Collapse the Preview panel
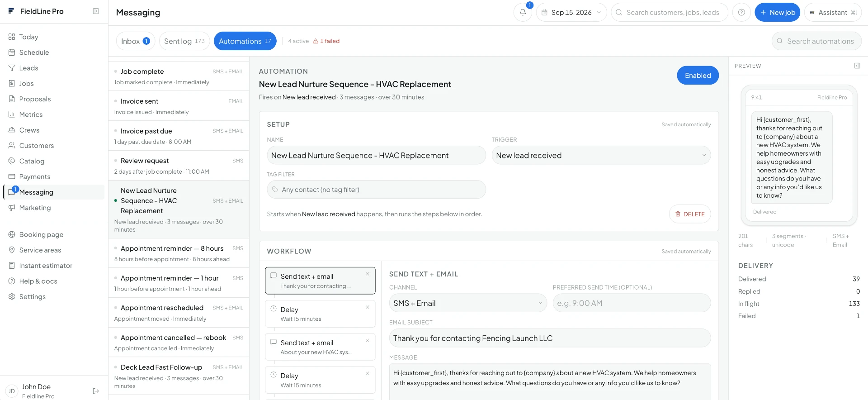 pyautogui.click(x=857, y=66)
